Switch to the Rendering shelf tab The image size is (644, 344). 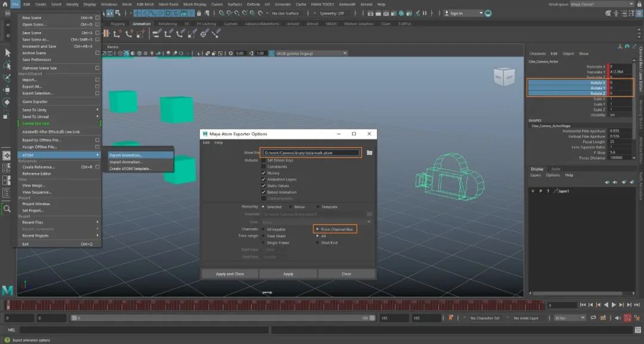(x=168, y=24)
